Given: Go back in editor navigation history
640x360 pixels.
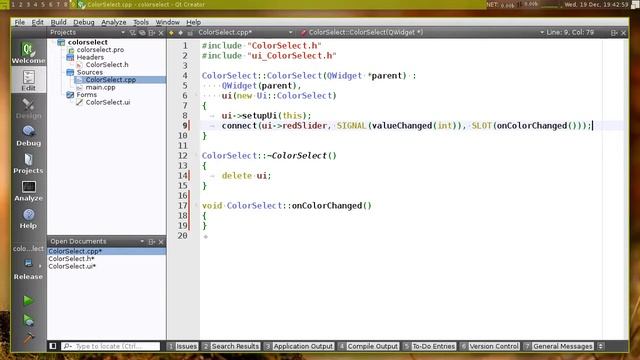Looking at the screenshot, I should click(171, 33).
